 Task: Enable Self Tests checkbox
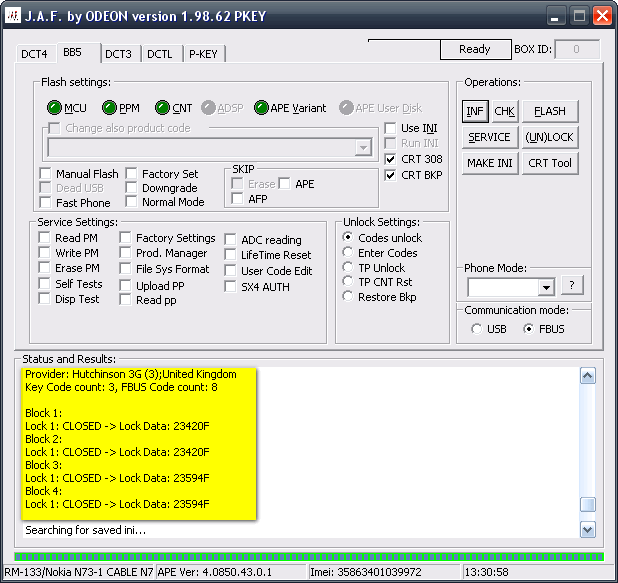click(x=45, y=283)
